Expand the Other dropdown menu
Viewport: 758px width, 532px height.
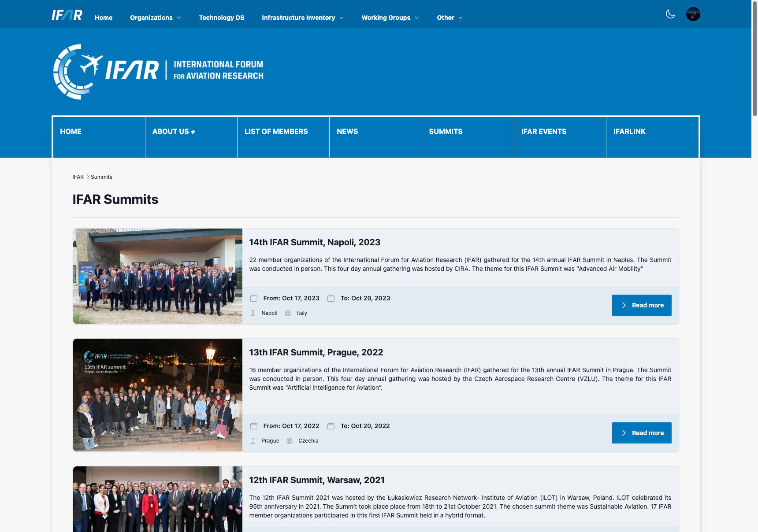click(x=450, y=18)
